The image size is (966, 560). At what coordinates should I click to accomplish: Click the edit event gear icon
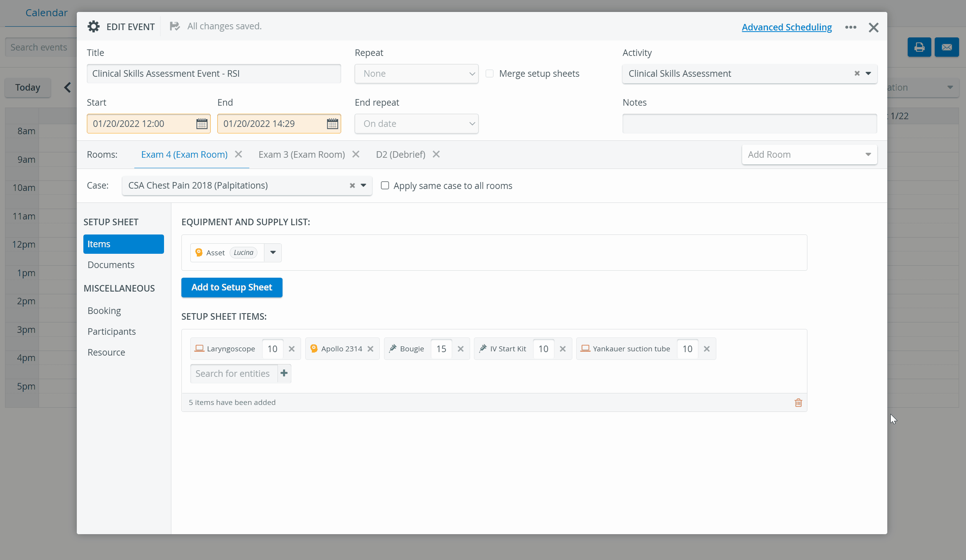pos(93,26)
